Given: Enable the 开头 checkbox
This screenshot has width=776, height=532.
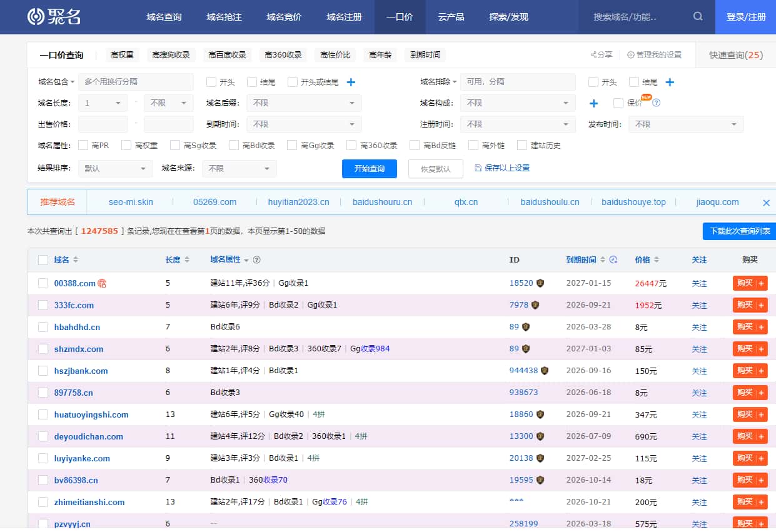Looking at the screenshot, I should pos(210,82).
